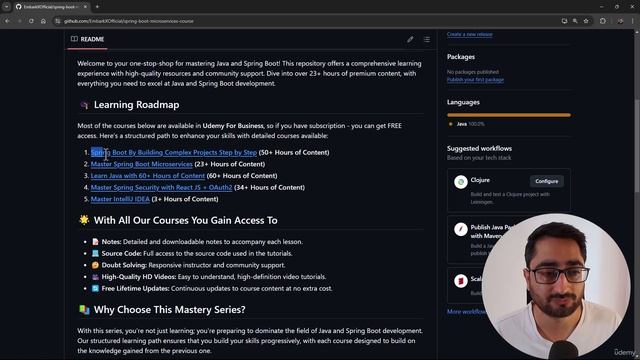The width and height of the screenshot is (640, 360).
Task: Open a new browser tab
Action: click(97, 7)
